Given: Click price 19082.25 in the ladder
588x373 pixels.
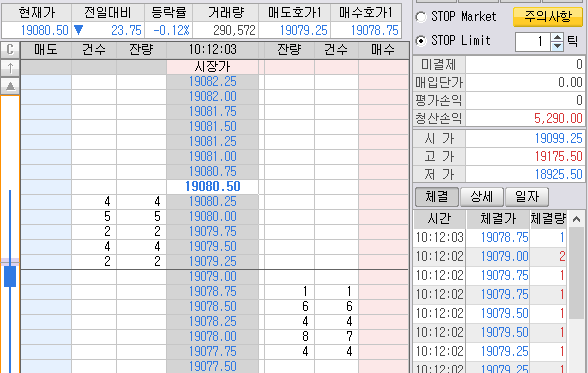Looking at the screenshot, I should 213,82.
